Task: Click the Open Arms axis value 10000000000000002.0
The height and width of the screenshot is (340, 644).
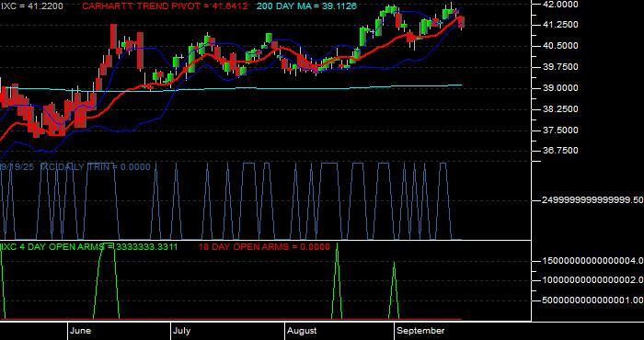Action: 592,280
